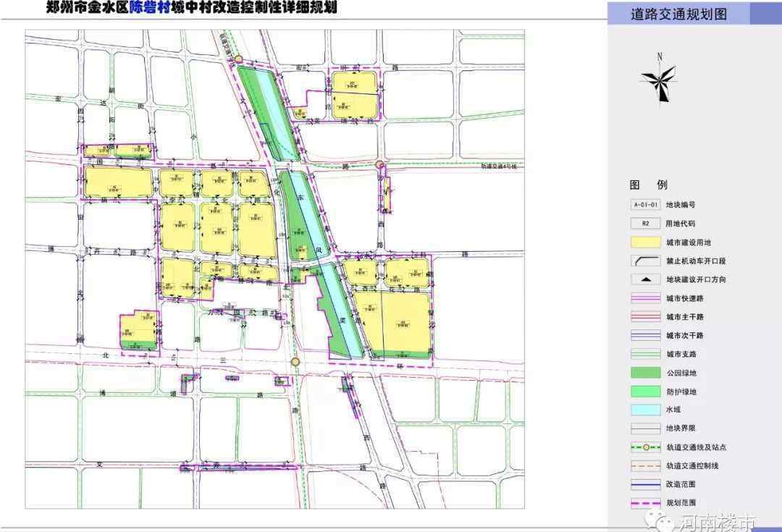Click the light green 防护绿地 swatch
Image resolution: width=782 pixels, height=532 pixels.
(x=646, y=392)
